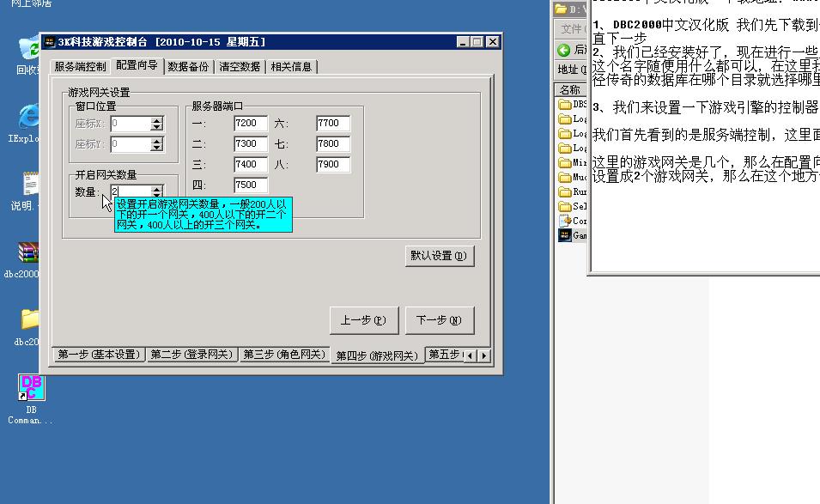Select the Con config file in Explorer
This screenshot has height=504, width=820.
click(573, 222)
